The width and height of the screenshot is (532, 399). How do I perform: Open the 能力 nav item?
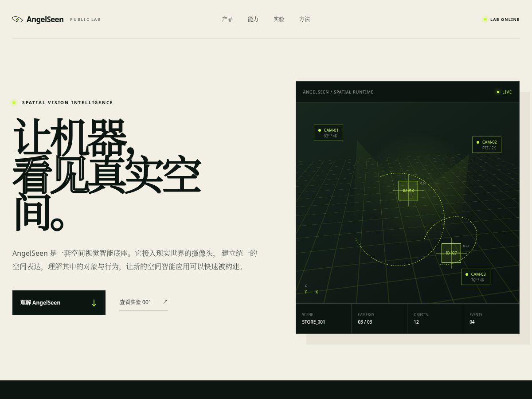pos(253,19)
